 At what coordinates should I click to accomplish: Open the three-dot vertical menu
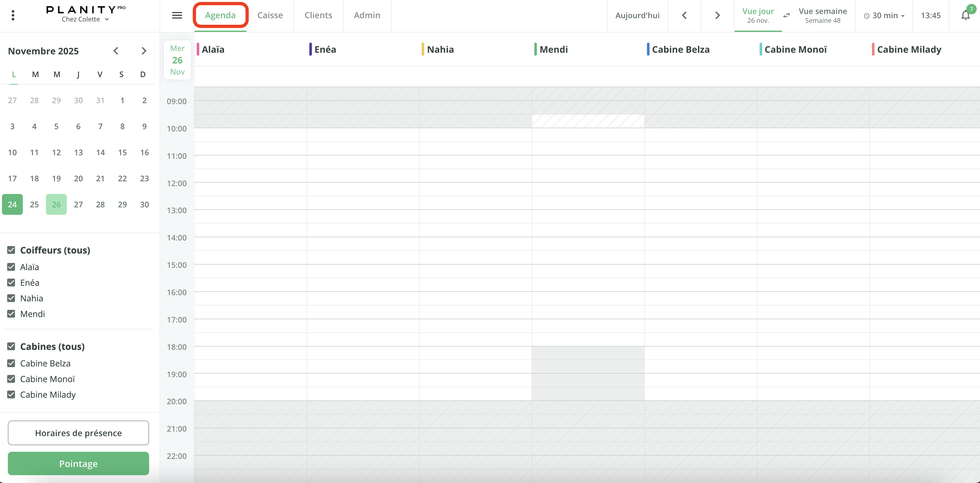[x=13, y=15]
